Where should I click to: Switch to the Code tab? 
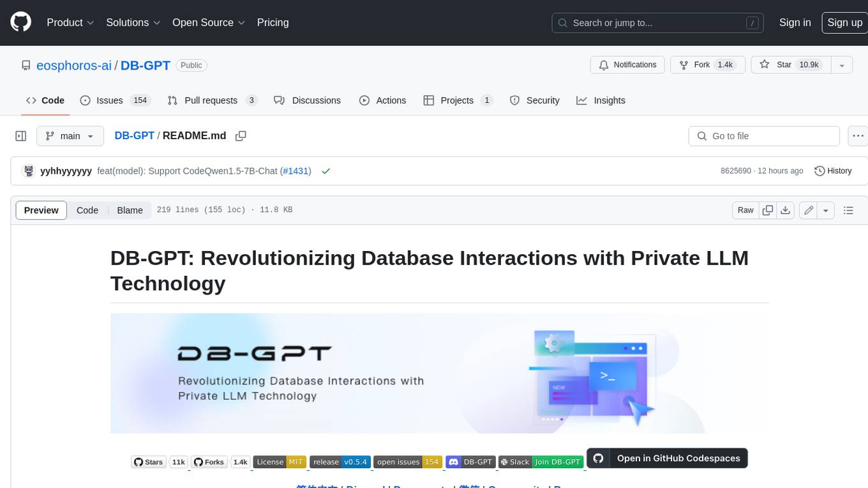(x=45, y=100)
